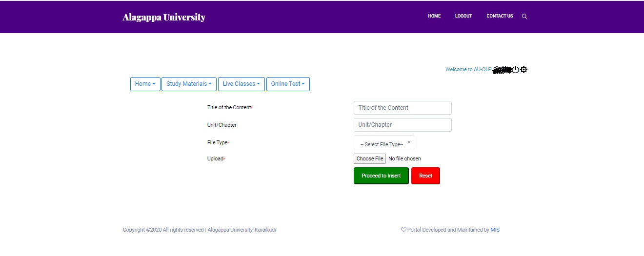Open the Select File Type combo box
This screenshot has height=256, width=644.
pos(384,143)
